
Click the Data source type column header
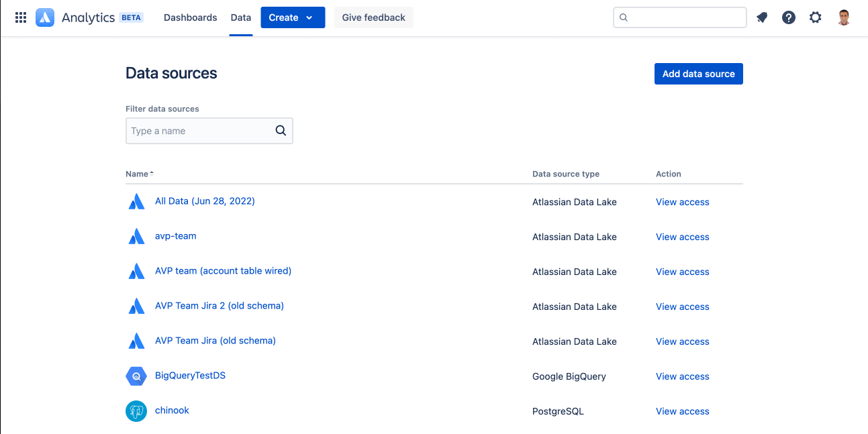(x=566, y=174)
